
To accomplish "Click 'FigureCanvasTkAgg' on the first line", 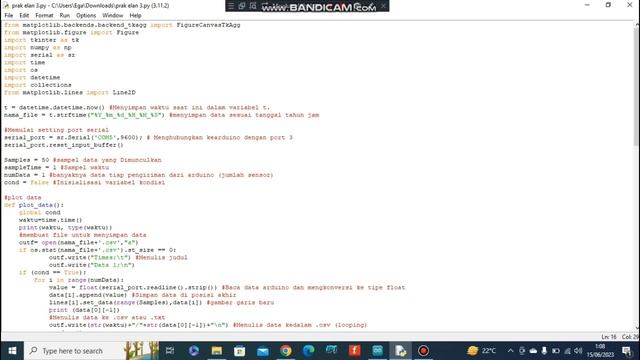I will click(208, 25).
